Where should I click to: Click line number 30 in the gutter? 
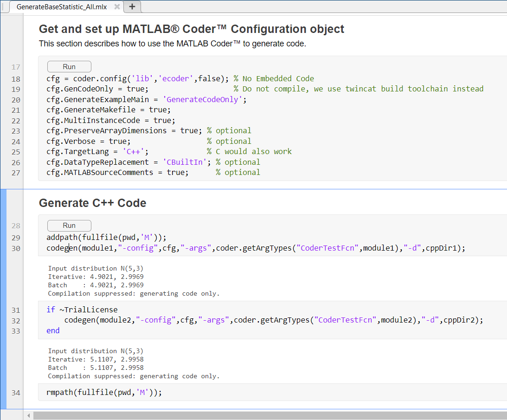point(16,248)
